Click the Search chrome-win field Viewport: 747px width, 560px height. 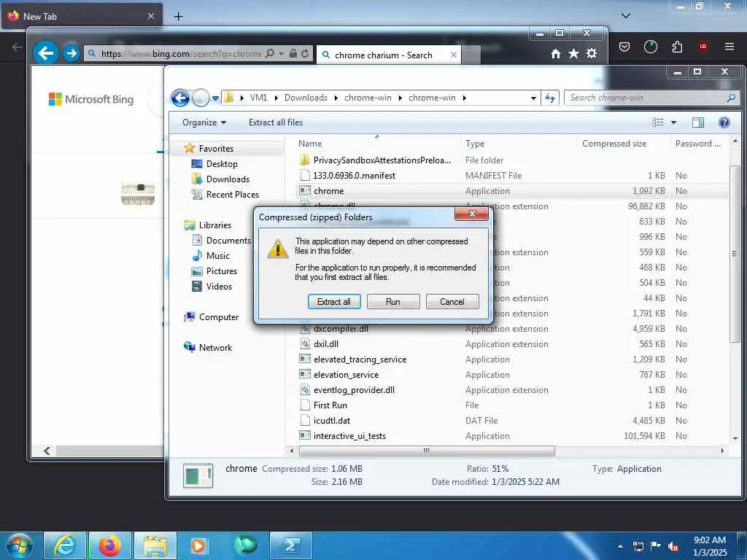point(651,98)
